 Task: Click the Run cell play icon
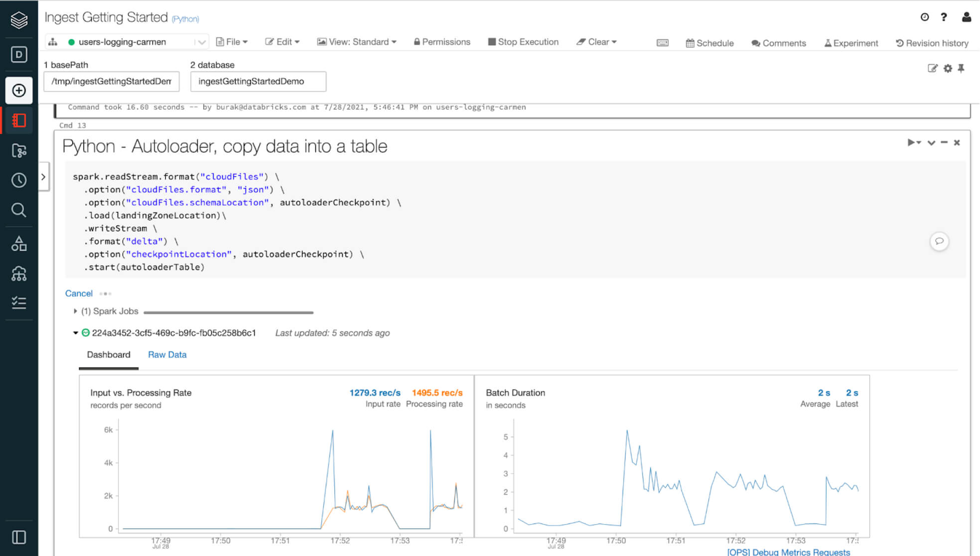click(x=911, y=142)
